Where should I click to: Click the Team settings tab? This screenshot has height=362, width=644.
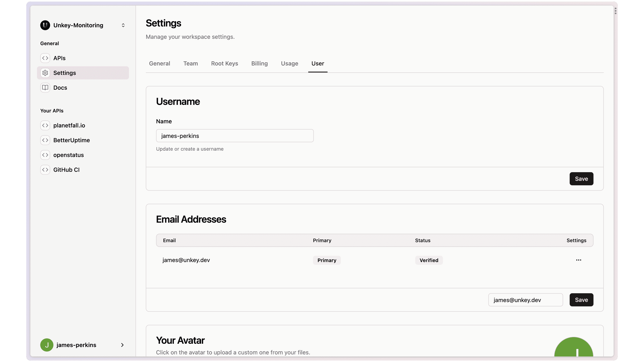pos(191,63)
